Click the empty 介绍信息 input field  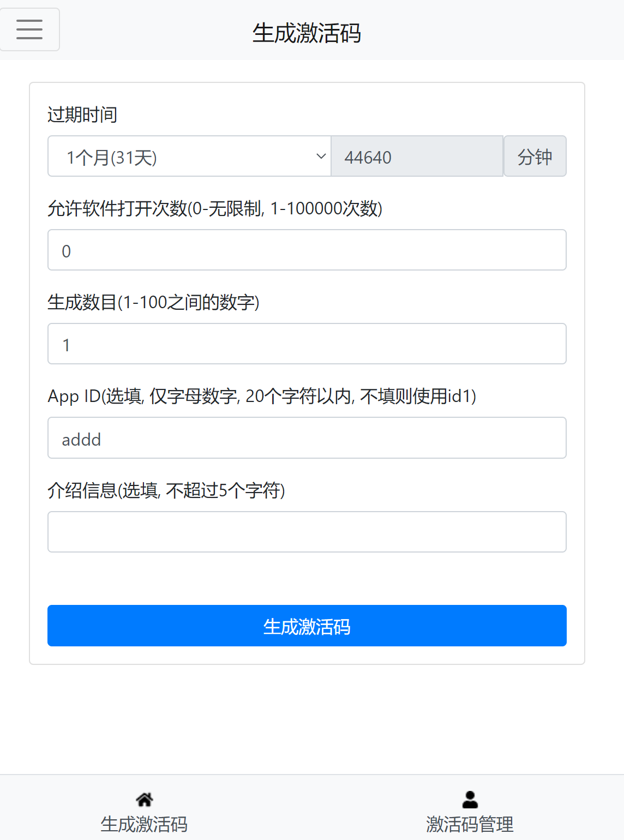pos(307,532)
